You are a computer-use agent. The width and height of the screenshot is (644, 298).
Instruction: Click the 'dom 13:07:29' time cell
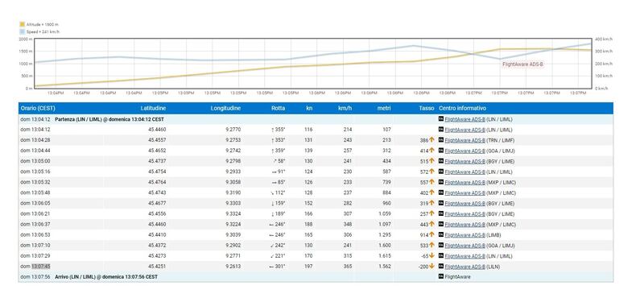[35, 255]
